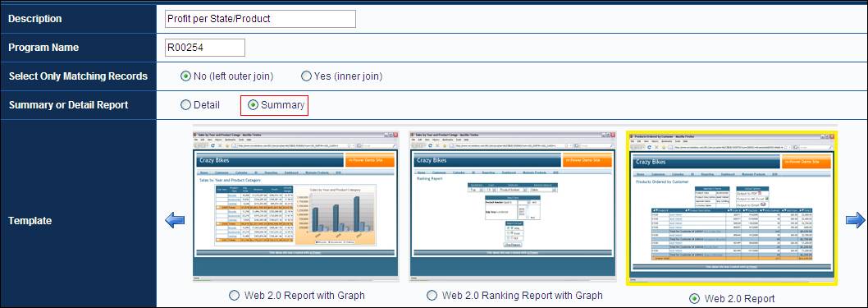Open the Report with Graph template thumbnail
This screenshot has width=868, height=308.
point(295,207)
